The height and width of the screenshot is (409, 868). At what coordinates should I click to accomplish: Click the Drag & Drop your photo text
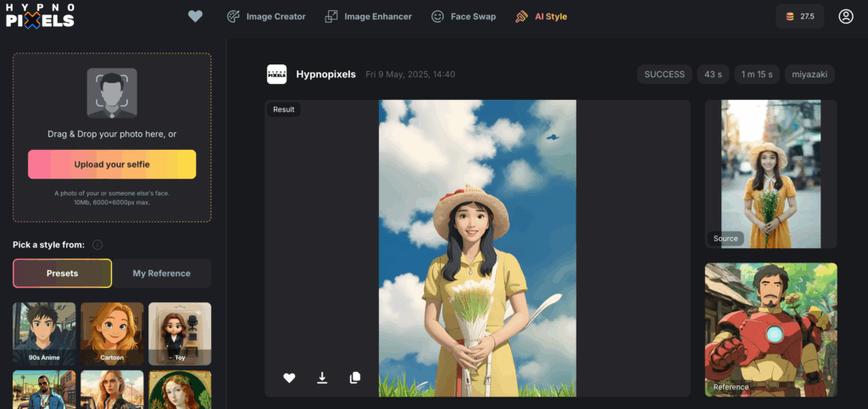(x=112, y=134)
